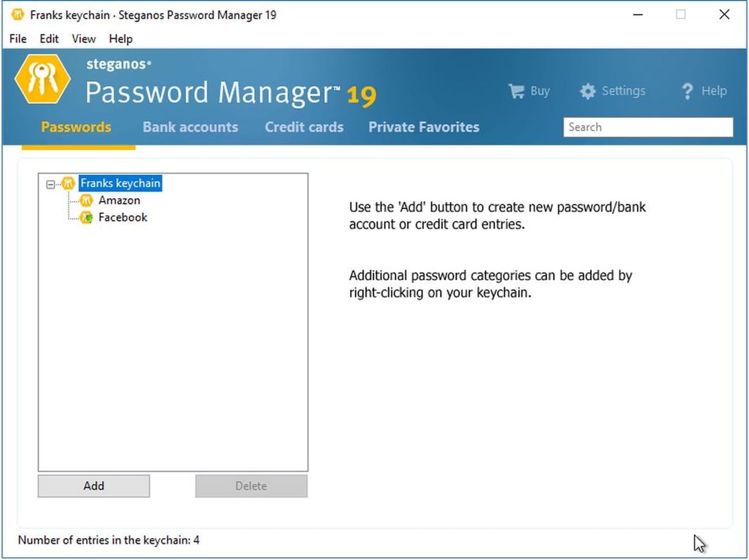This screenshot has height=560, width=749.
Task: Click into the Search field
Action: coord(647,127)
